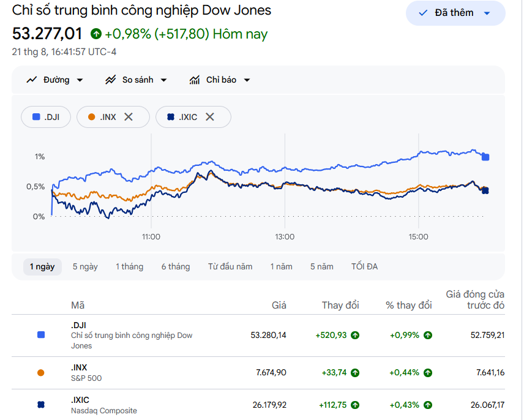Select the 1 tháng time range

[x=129, y=267]
